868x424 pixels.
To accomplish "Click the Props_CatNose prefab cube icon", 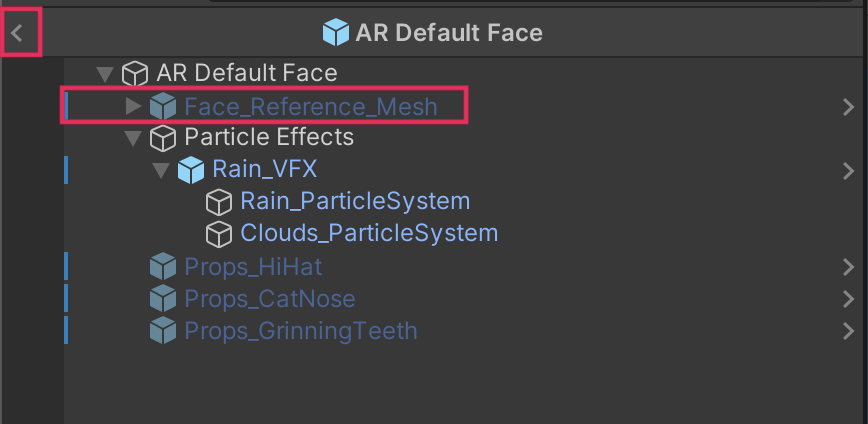I will [x=162, y=298].
